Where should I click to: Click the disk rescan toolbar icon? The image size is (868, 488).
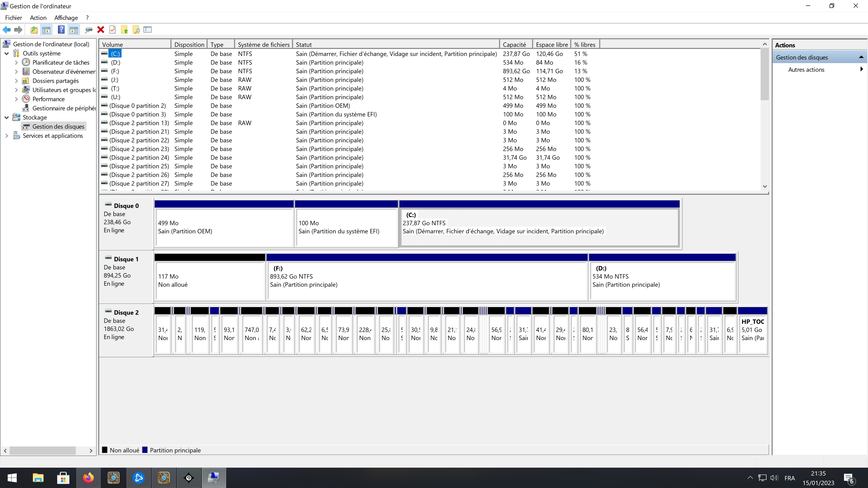point(89,30)
